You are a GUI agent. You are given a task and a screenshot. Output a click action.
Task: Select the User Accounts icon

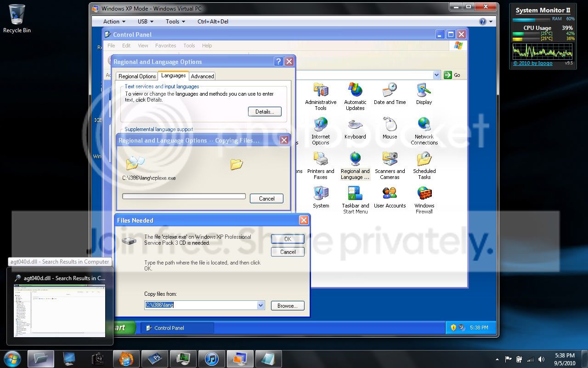390,197
